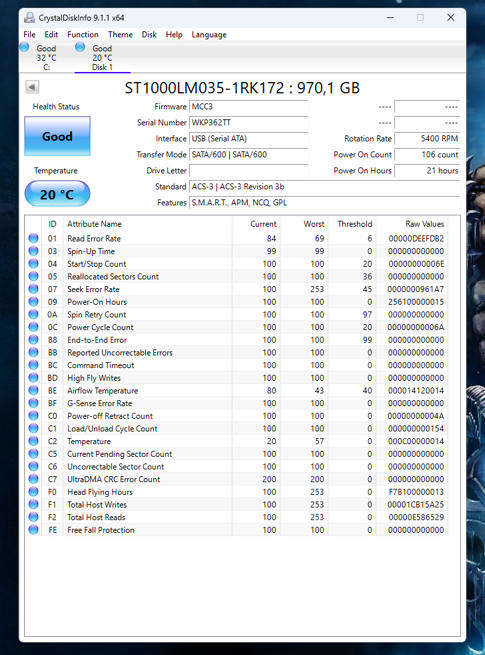Open the Function menu
This screenshot has height=655, width=485.
(x=83, y=35)
